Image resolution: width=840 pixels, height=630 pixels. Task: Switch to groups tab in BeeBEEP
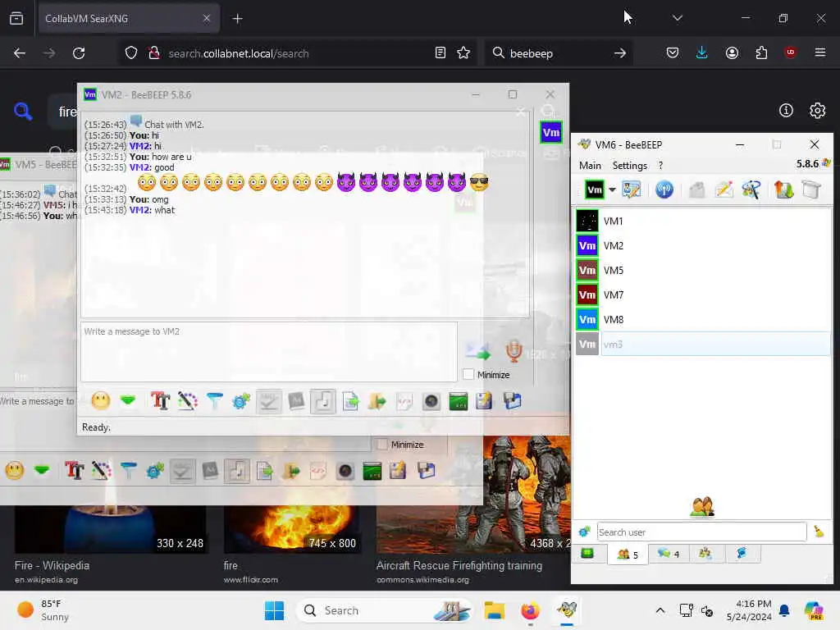coord(705,554)
